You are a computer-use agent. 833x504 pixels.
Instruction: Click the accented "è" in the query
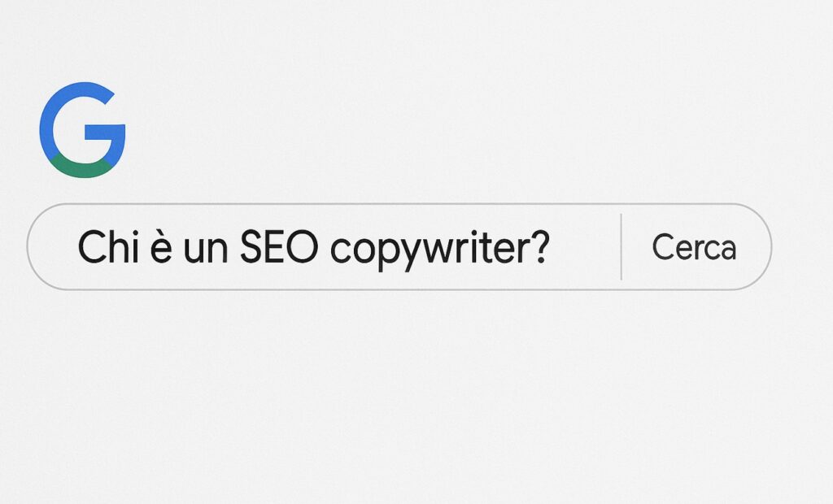161,248
